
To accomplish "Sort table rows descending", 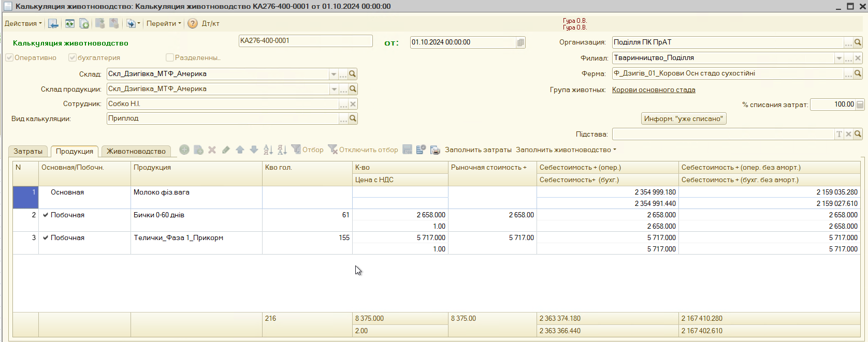I will pos(282,150).
